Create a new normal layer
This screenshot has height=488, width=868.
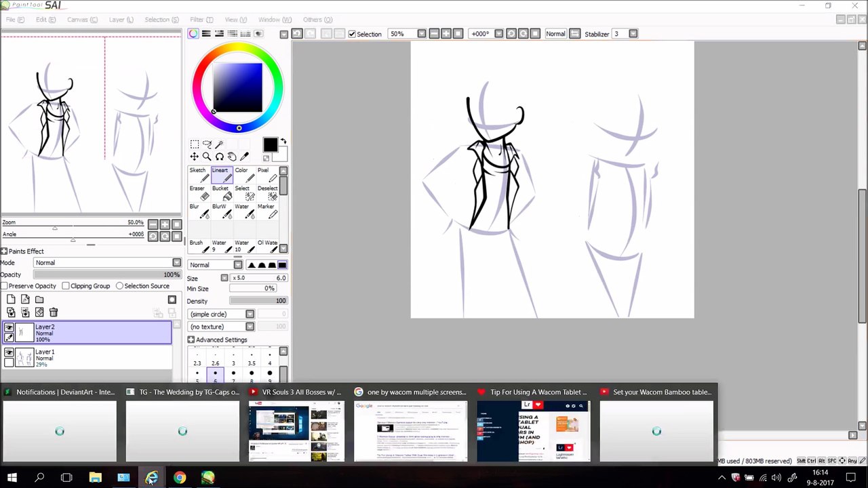pyautogui.click(x=11, y=300)
